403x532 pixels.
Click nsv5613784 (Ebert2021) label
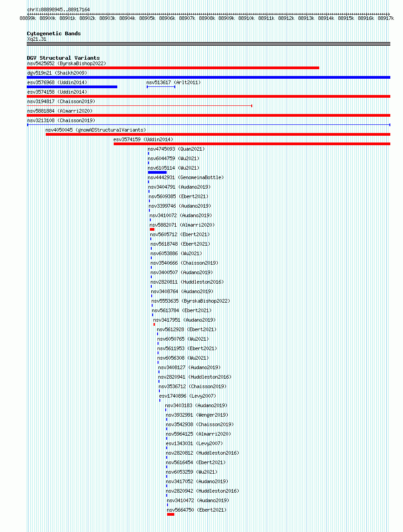182,310
